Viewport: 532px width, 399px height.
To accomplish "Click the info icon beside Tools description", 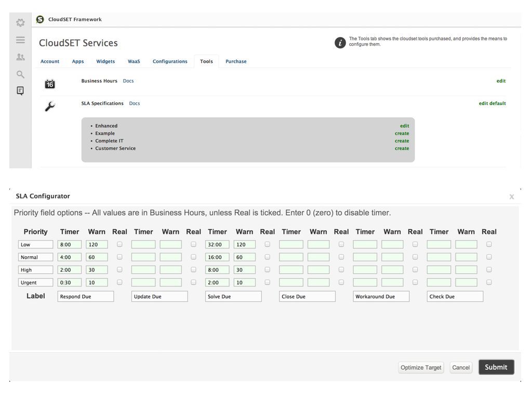I will coord(340,43).
